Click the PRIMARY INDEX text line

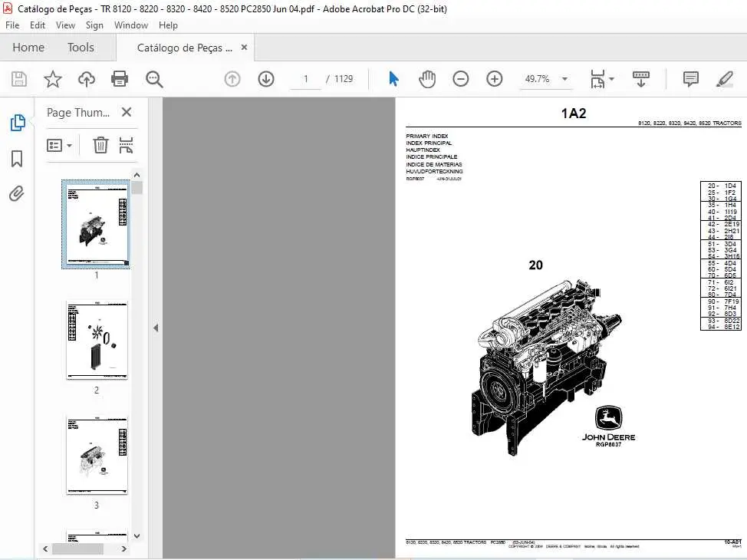(x=427, y=137)
